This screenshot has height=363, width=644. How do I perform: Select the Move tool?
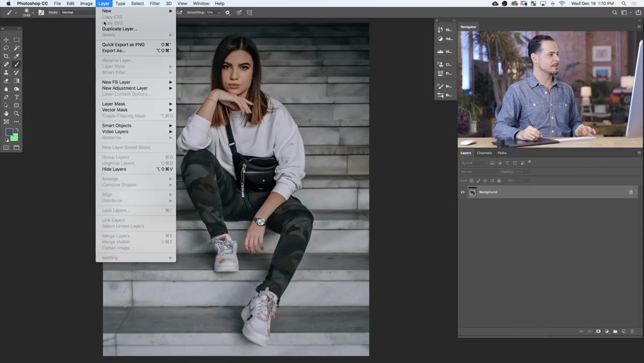6,40
